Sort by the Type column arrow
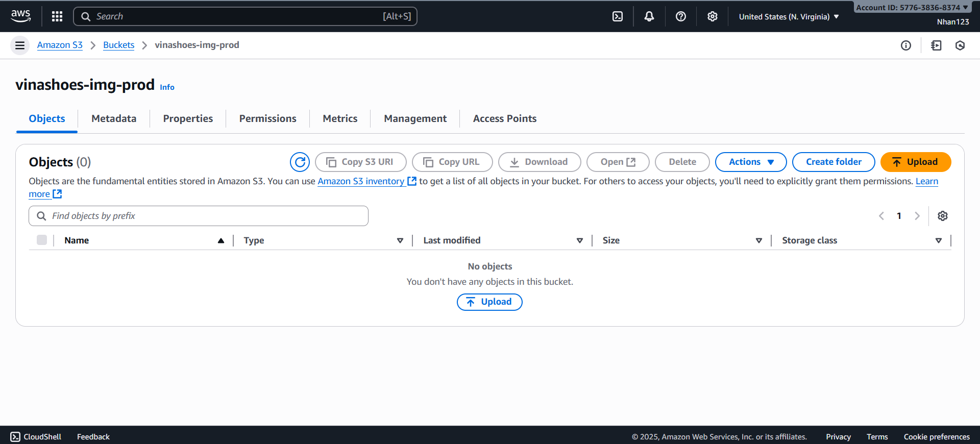 click(400, 240)
